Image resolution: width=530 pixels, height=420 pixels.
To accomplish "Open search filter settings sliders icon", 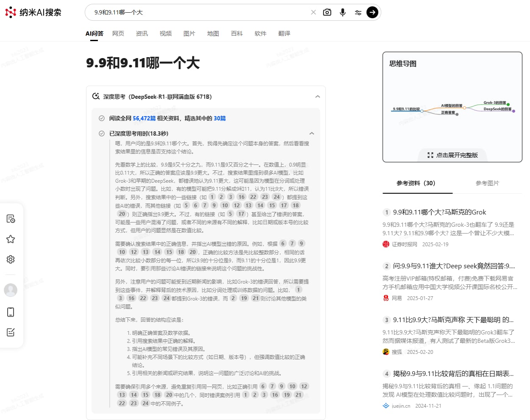I will [x=358, y=12].
